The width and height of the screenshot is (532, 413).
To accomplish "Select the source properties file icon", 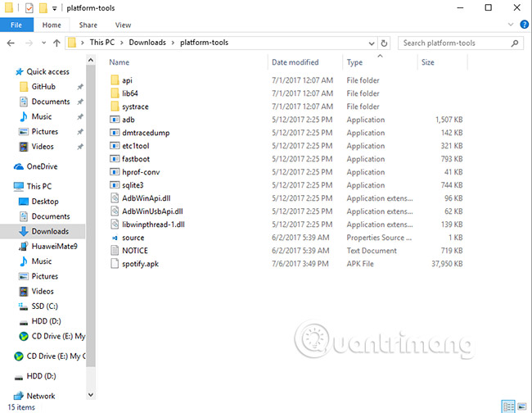I will coord(115,238).
